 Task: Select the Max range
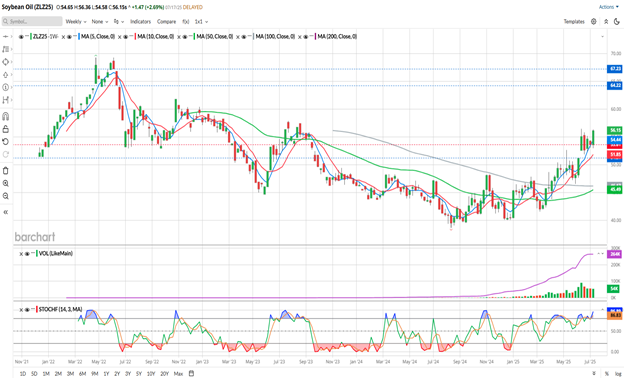point(178,374)
